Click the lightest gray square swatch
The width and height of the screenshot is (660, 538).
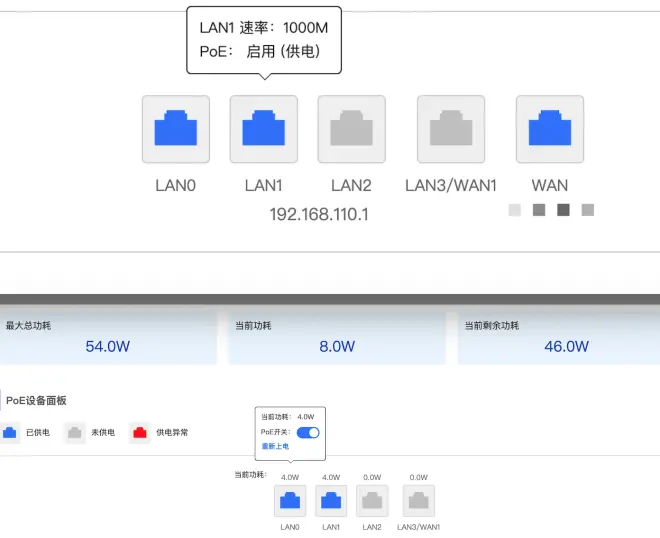(x=515, y=210)
